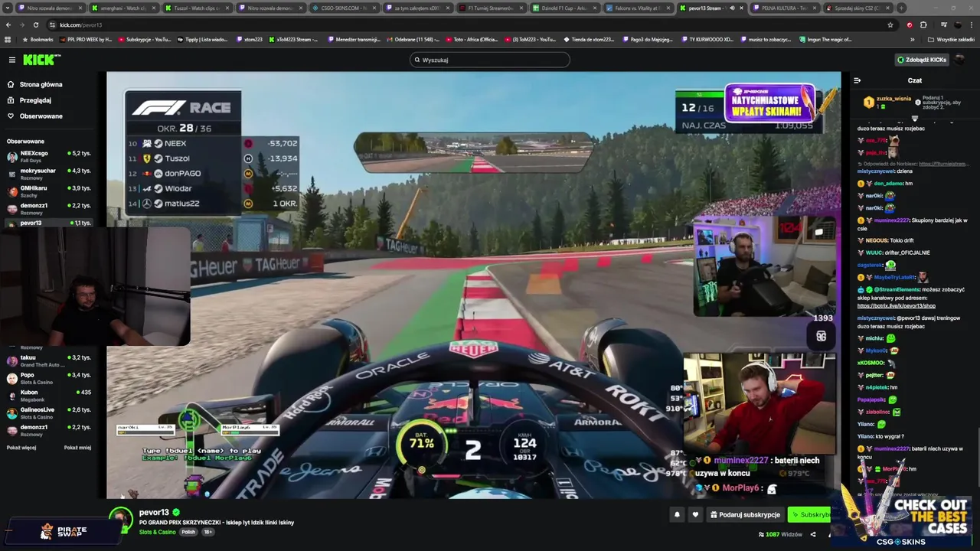Open the hamburger menu beside the KICK logo
The height and width of the screenshot is (551, 980).
click(x=11, y=60)
